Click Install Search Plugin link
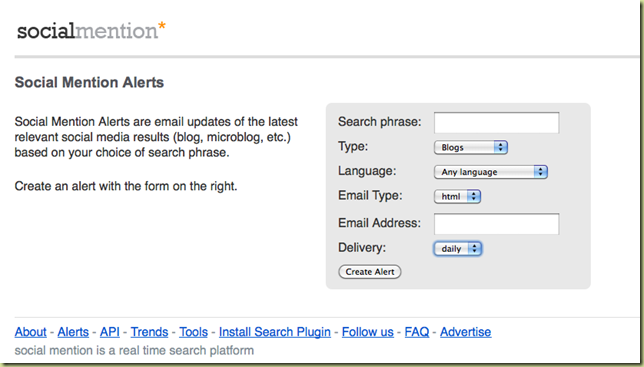 click(275, 332)
